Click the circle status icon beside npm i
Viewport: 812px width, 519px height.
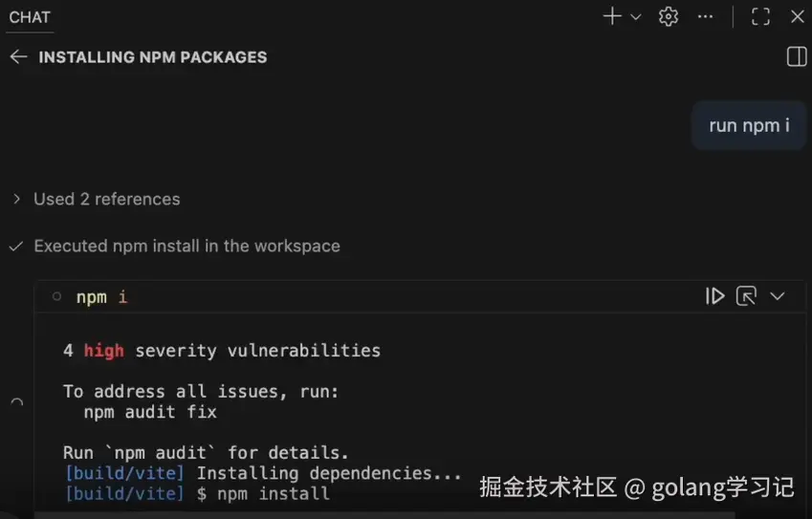[x=56, y=297]
